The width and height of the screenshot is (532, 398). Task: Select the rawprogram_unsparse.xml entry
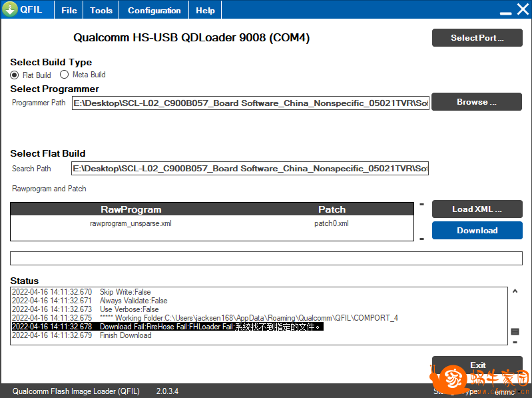131,223
